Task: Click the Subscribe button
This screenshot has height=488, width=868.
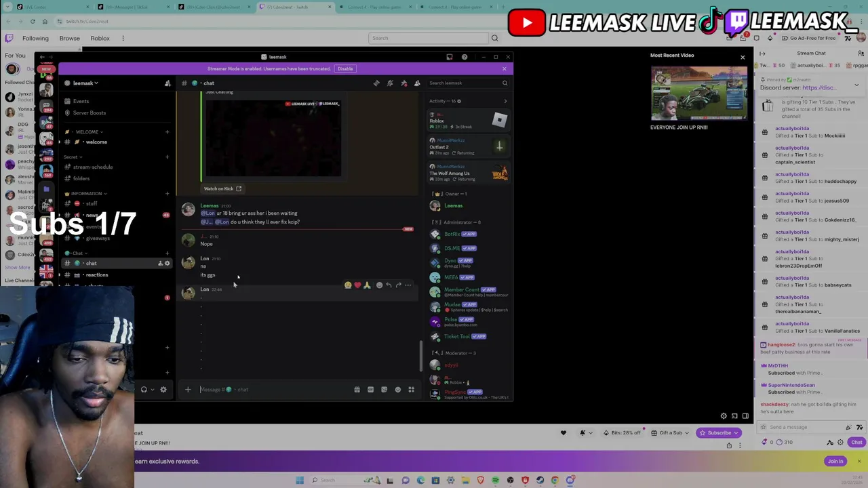Action: [x=719, y=432]
